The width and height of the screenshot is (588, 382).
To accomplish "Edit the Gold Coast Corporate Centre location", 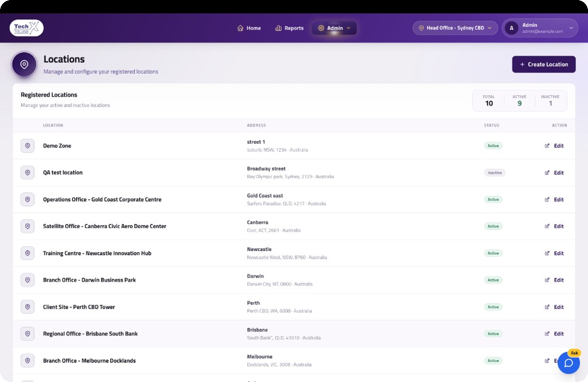I will point(554,200).
